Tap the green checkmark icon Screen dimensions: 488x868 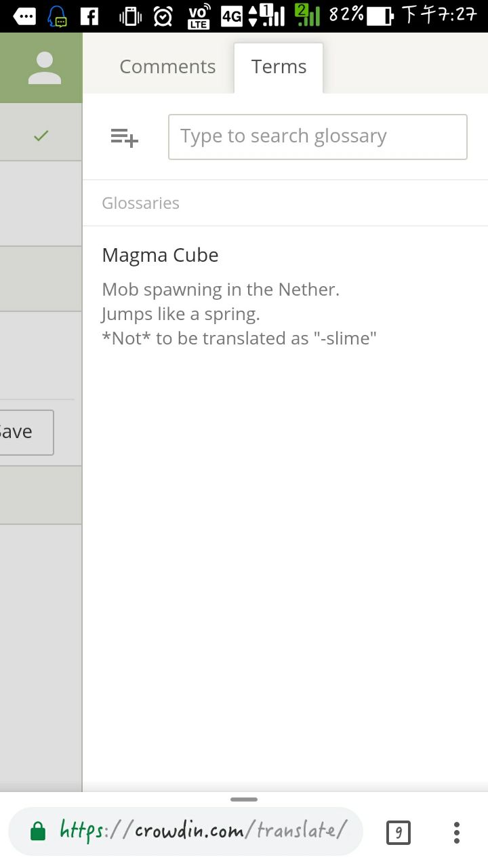tap(41, 136)
